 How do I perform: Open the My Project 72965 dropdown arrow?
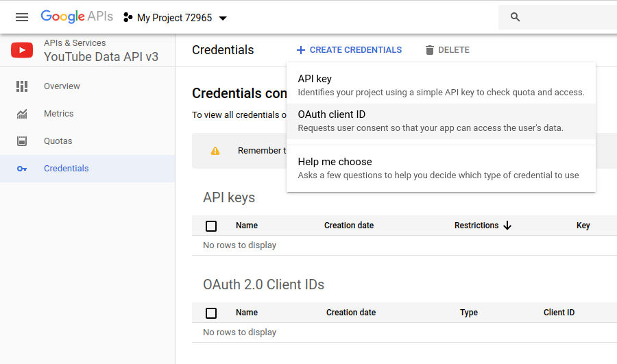point(223,18)
